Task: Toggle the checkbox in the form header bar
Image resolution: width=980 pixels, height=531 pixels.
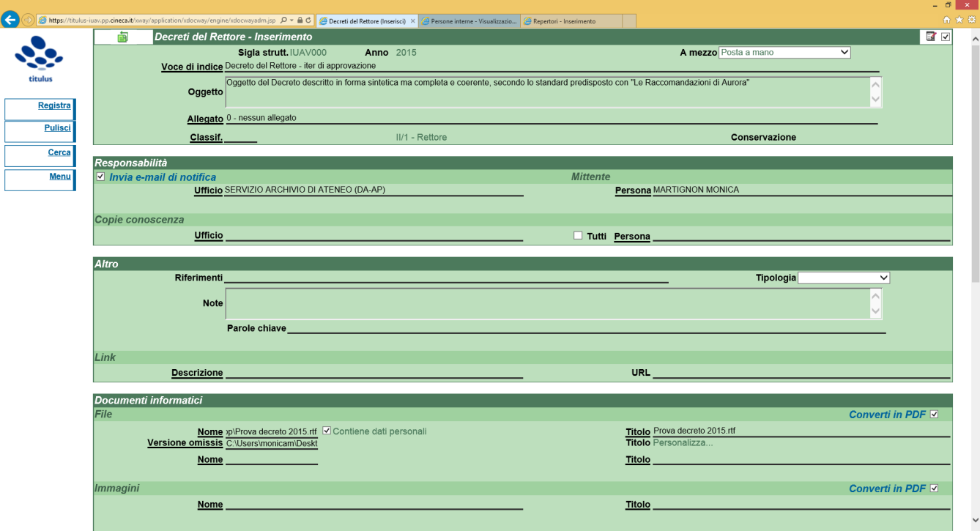Action: coord(946,37)
